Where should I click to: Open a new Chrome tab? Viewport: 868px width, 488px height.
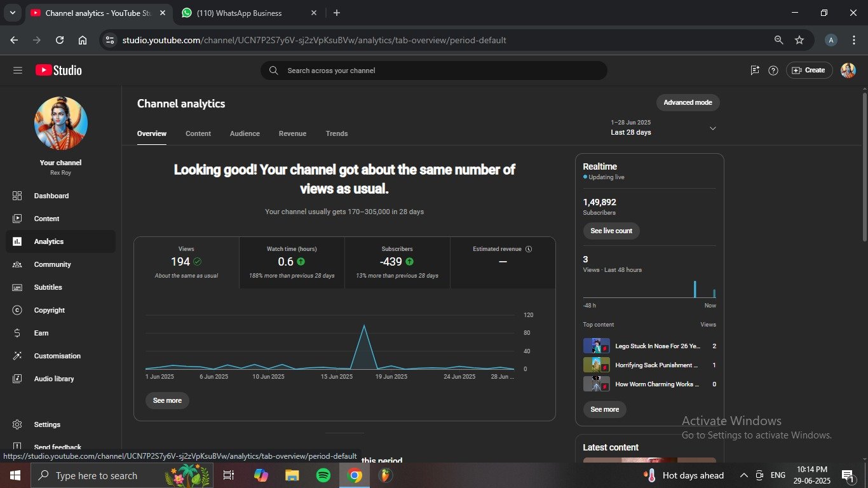pyautogui.click(x=337, y=13)
